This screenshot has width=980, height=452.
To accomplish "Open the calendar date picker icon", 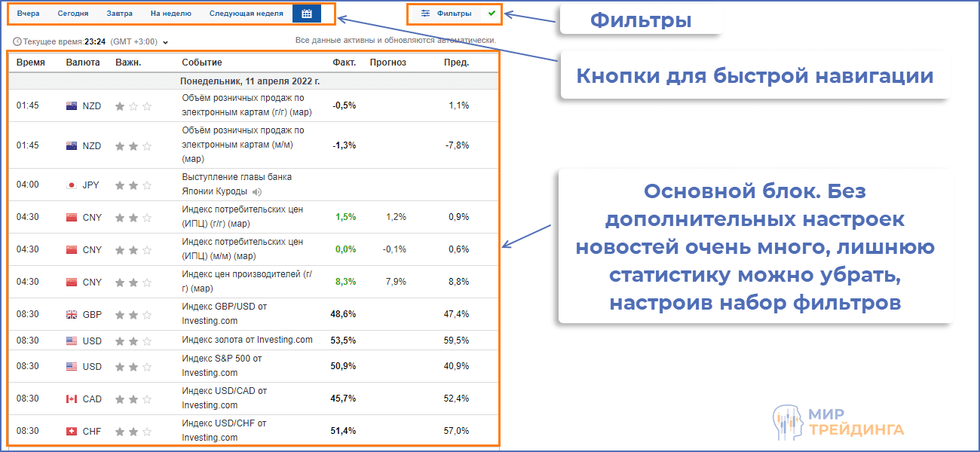I will point(306,13).
